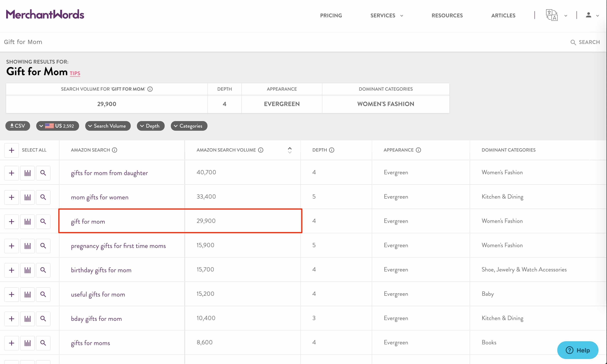Open the US 2,592 country dropdown
607x364 pixels.
click(x=57, y=126)
